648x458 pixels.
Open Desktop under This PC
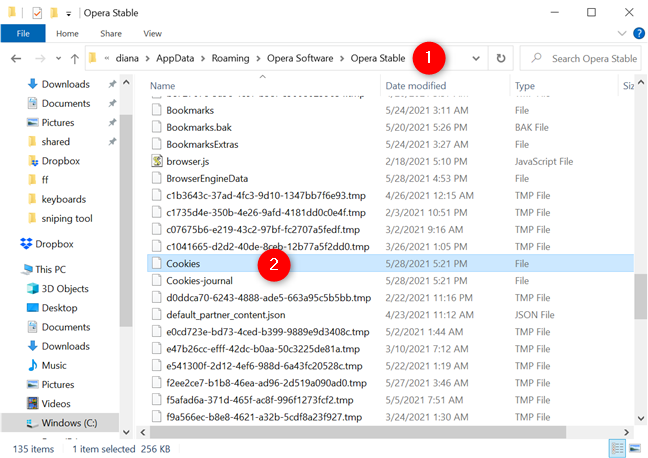point(59,308)
